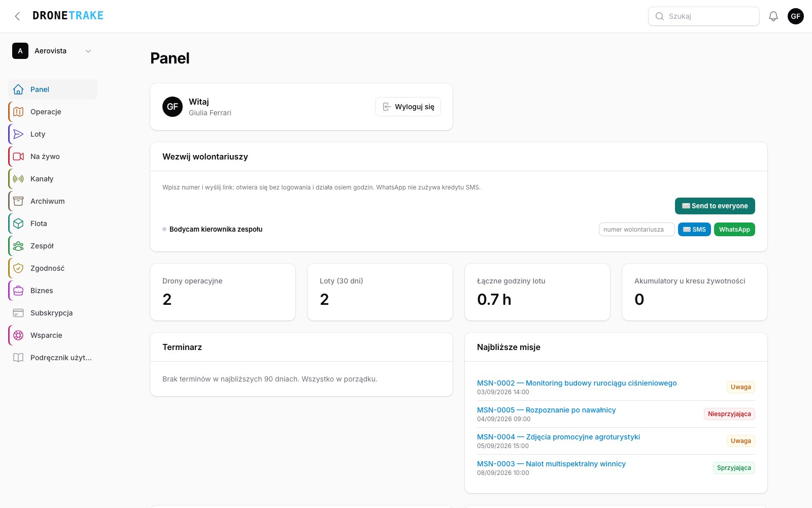This screenshot has width=812, height=508.
Task: Click the Sprzyjająca status badge
Action: (x=734, y=468)
